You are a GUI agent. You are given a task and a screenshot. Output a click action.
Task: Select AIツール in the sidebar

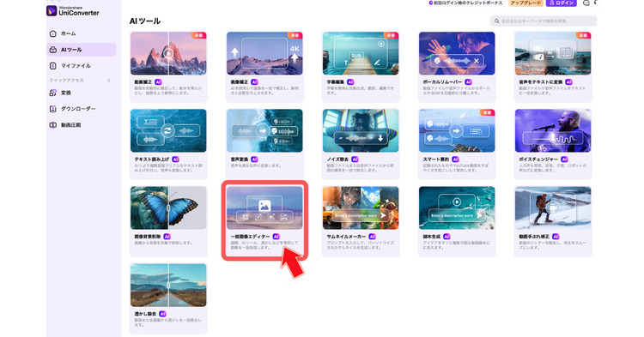click(81, 50)
